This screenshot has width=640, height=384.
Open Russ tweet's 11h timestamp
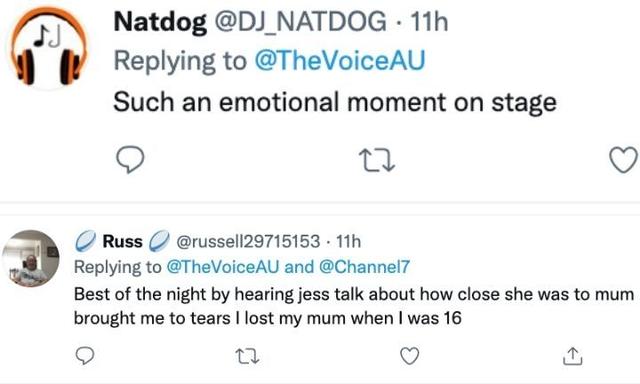[348, 242]
